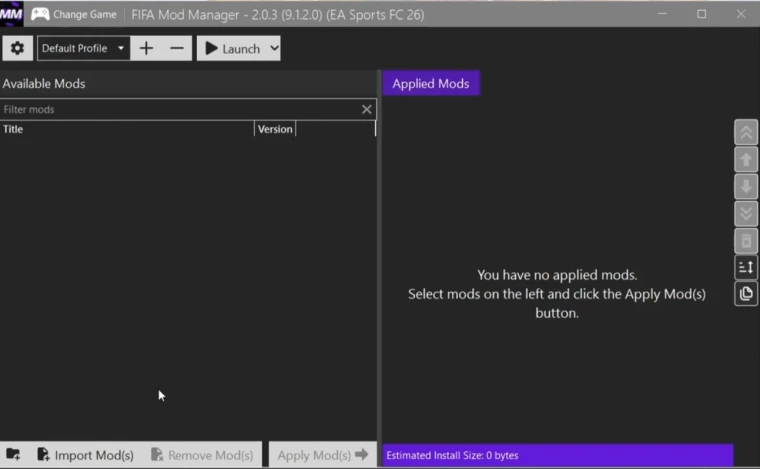Open settings via the gear icon
Viewport: 760px width, 469px height.
17,48
